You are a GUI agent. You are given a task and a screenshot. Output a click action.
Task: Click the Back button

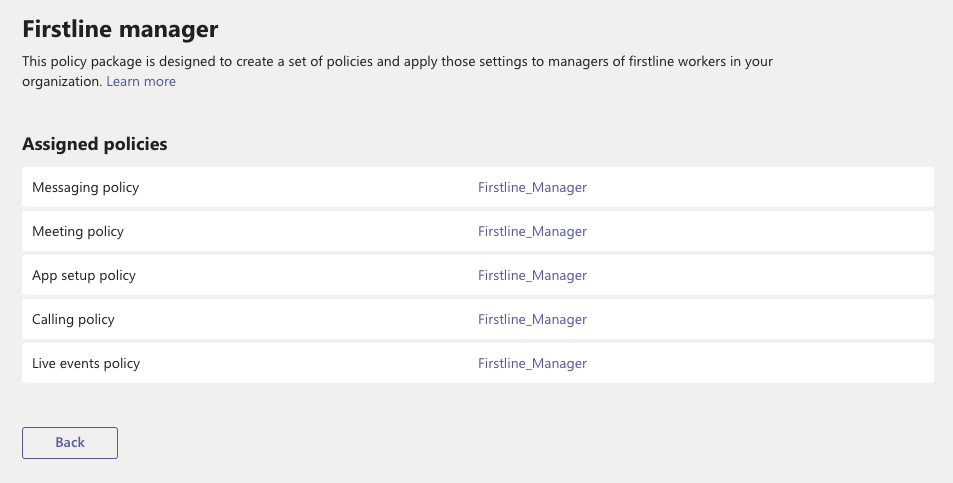point(70,442)
